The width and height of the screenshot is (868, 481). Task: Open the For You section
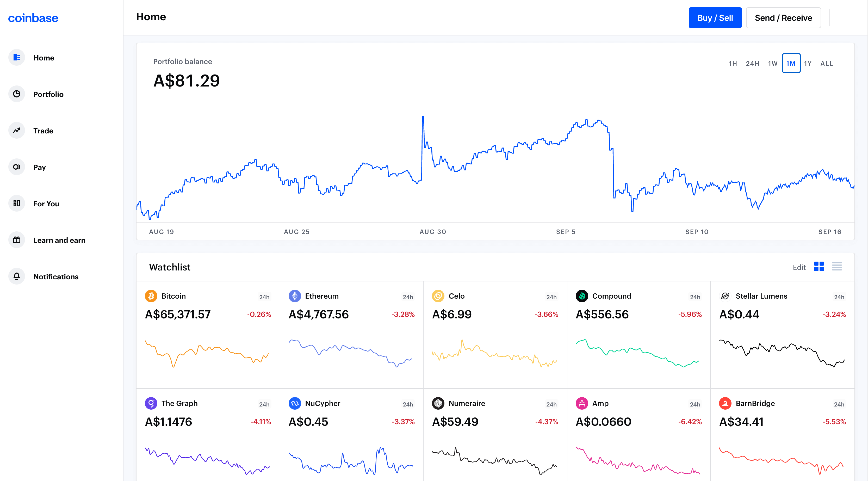(x=16, y=203)
